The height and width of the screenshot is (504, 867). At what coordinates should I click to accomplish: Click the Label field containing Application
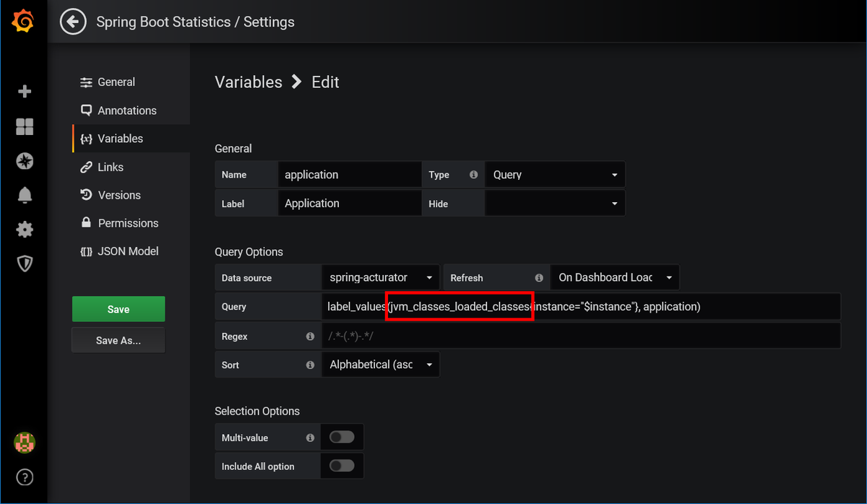(350, 204)
